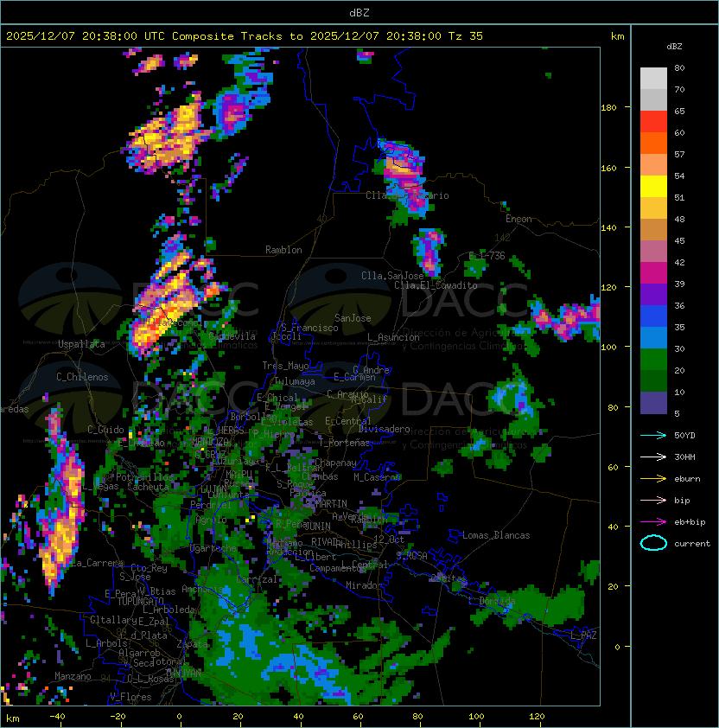
Task: Click the Manzano place label
Action: pyautogui.click(x=73, y=676)
